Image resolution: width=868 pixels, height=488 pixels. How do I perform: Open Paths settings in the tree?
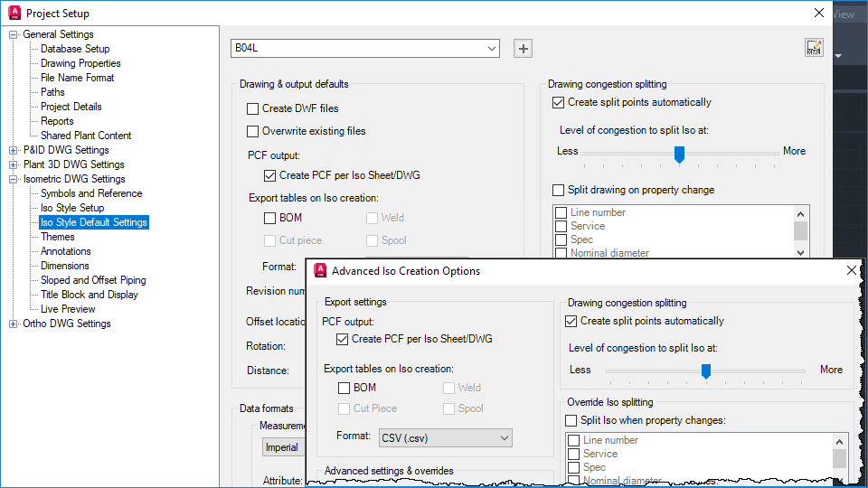pyautogui.click(x=52, y=92)
